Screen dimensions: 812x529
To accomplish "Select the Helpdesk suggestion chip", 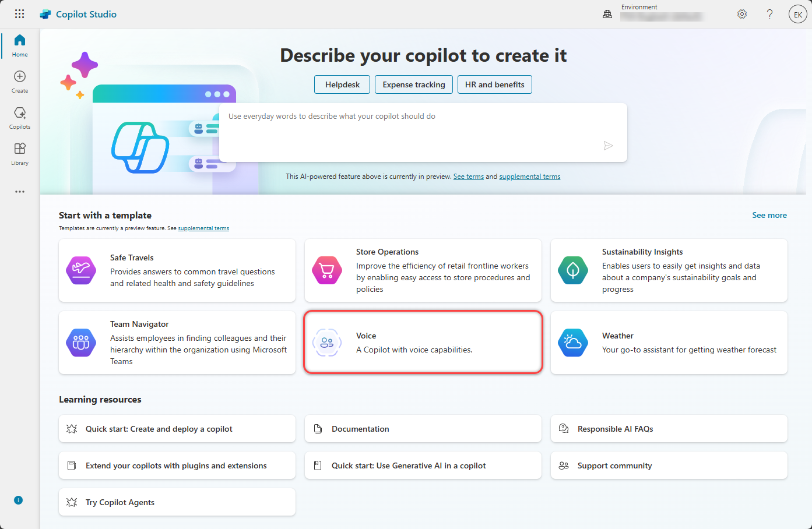I will [x=343, y=84].
